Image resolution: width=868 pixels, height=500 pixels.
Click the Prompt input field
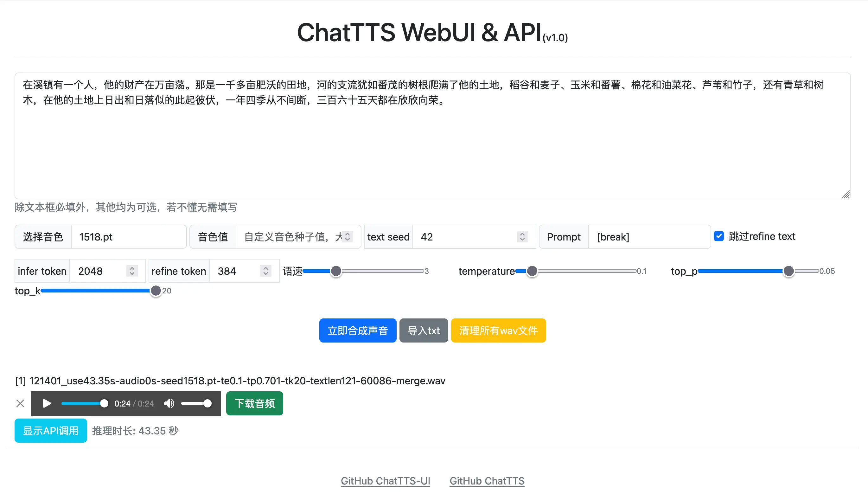[x=649, y=237]
